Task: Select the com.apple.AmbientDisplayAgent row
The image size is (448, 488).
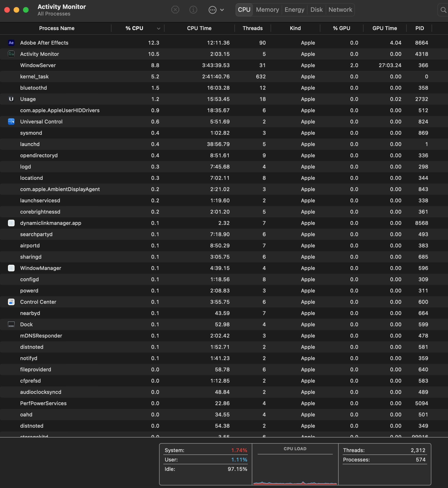Action: click(x=224, y=189)
